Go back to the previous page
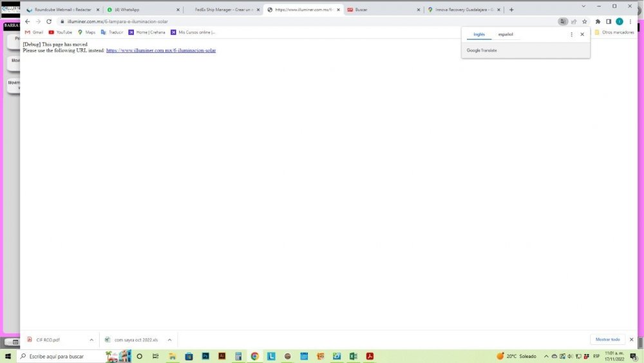The image size is (644, 363). [x=27, y=21]
